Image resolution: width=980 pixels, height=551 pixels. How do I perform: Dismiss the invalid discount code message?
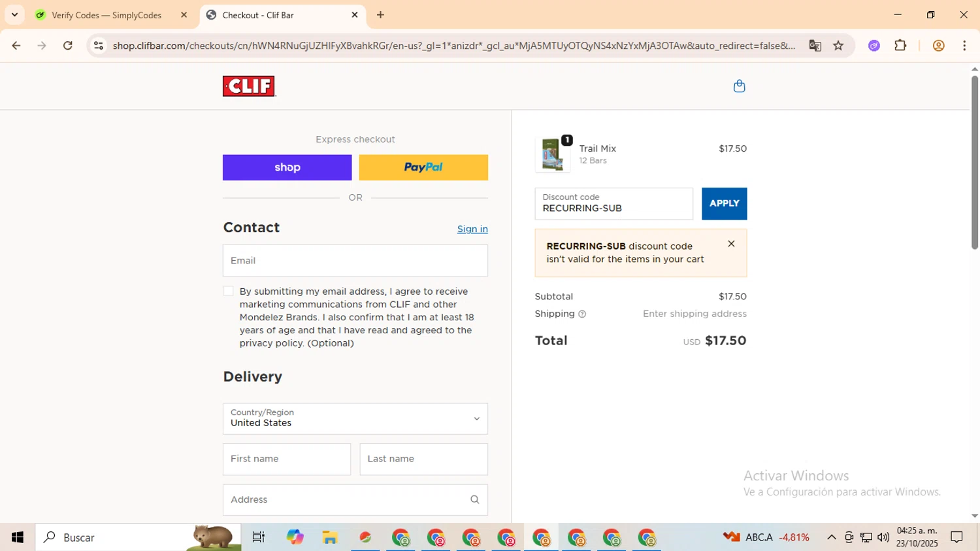731,244
